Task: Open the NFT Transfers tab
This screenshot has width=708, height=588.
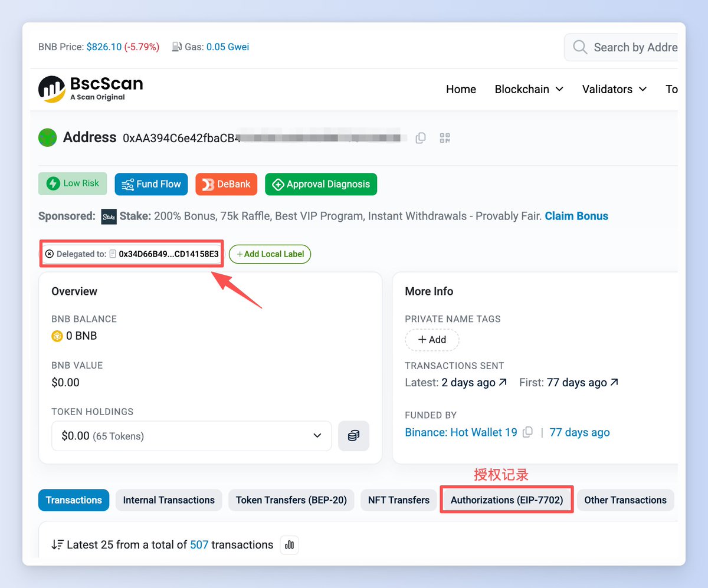Action: [x=399, y=500]
